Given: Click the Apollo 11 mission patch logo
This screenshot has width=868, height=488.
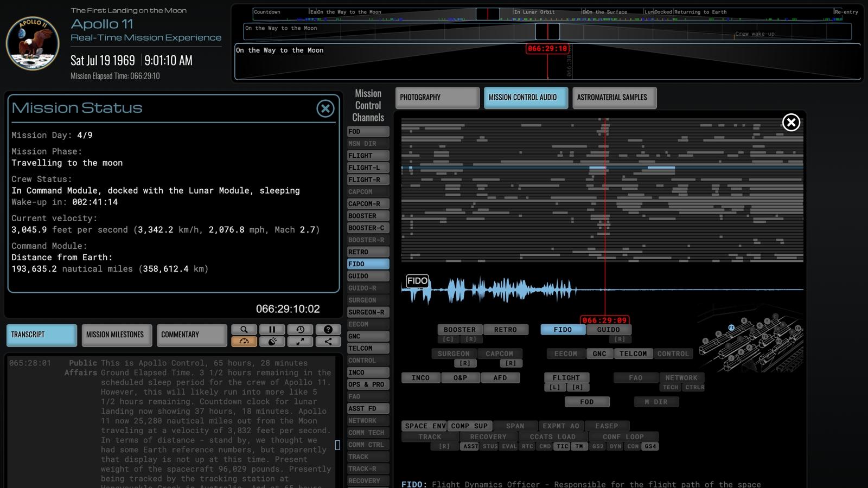Looking at the screenshot, I should click(33, 43).
